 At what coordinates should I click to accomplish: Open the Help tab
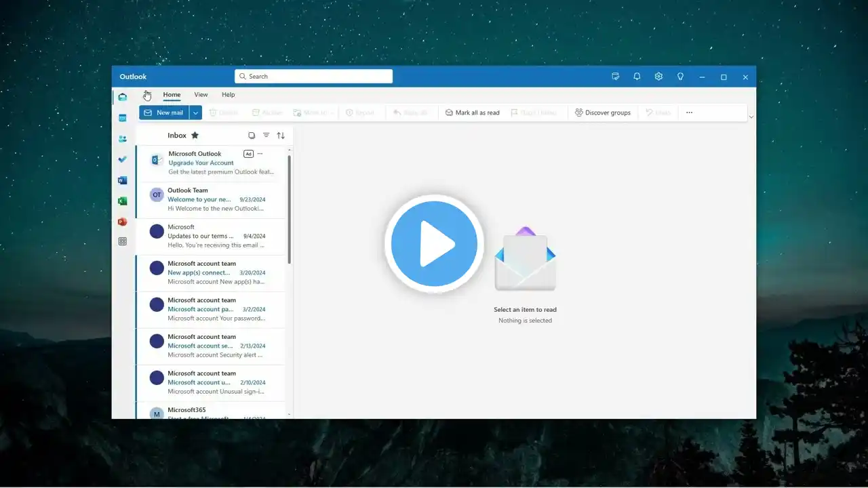click(x=229, y=95)
